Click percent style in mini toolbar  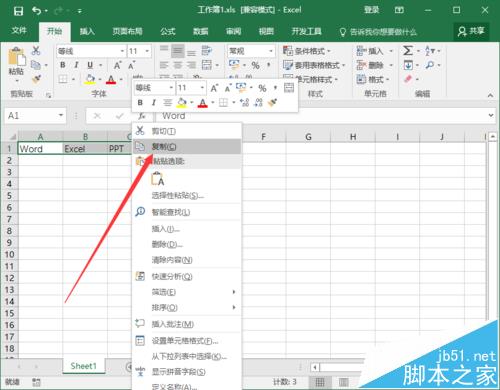(263, 88)
